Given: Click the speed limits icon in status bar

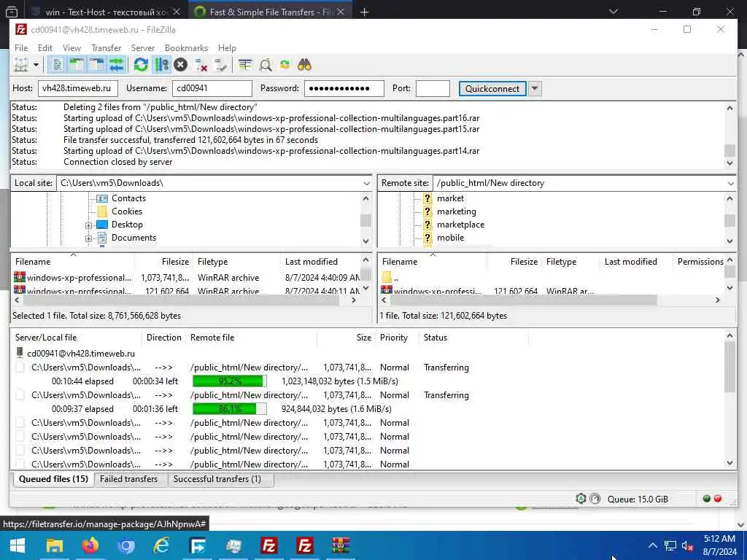Looking at the screenshot, I should [x=595, y=499].
